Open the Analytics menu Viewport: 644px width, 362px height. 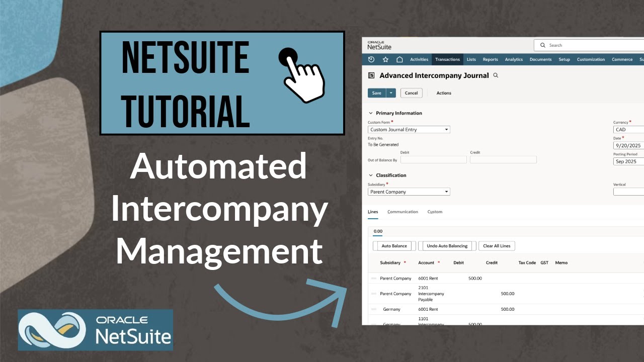(x=514, y=59)
